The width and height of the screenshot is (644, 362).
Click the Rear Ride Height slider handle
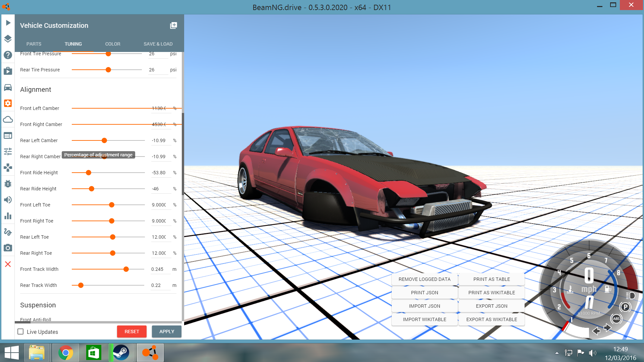point(92,189)
